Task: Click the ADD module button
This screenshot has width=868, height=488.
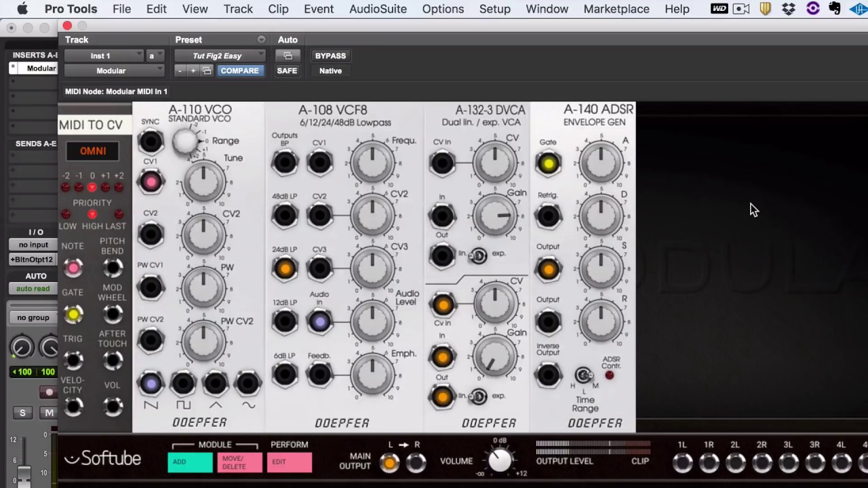Action: click(190, 462)
